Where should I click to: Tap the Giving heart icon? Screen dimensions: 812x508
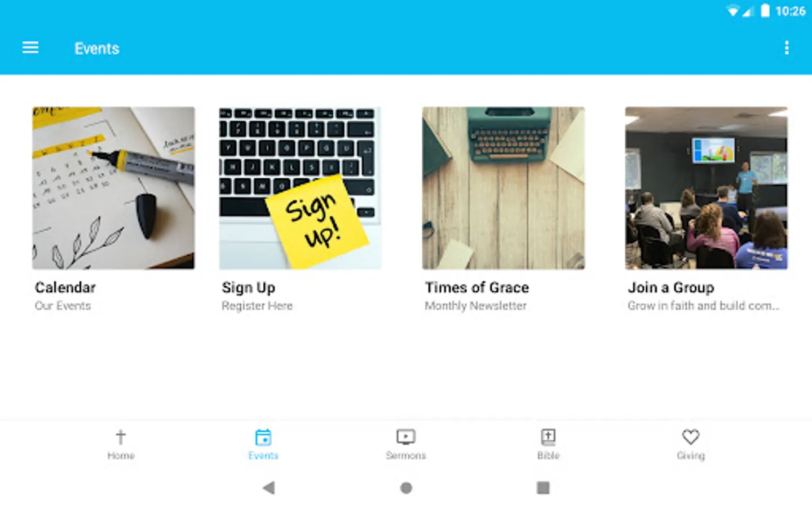pyautogui.click(x=691, y=437)
